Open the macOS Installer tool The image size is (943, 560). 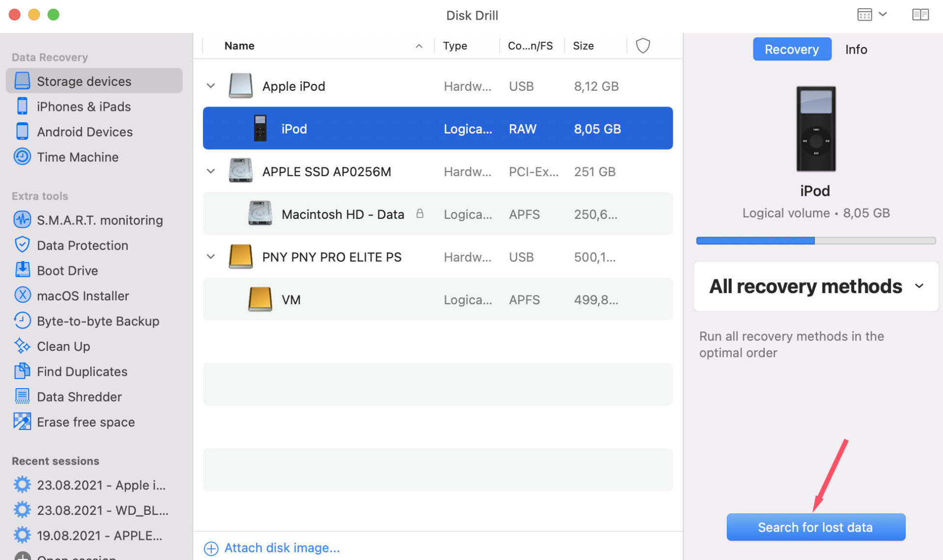point(83,295)
